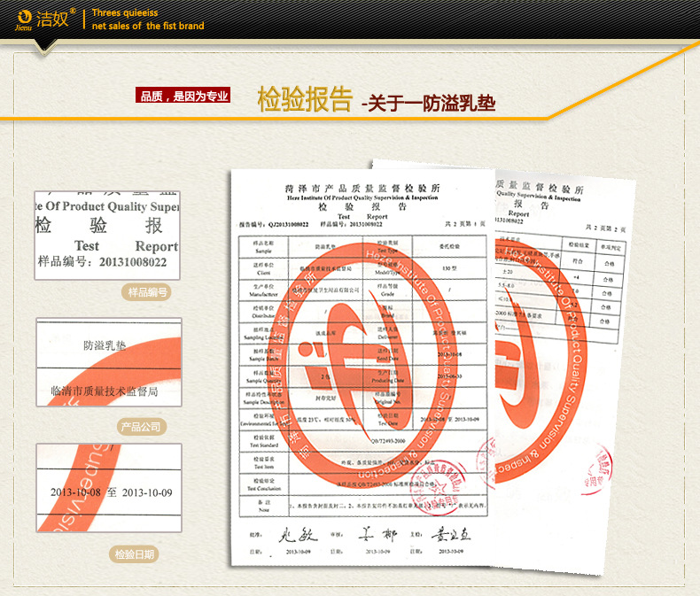Click the '检验日期' label button
700x596 pixels.
coord(134,554)
